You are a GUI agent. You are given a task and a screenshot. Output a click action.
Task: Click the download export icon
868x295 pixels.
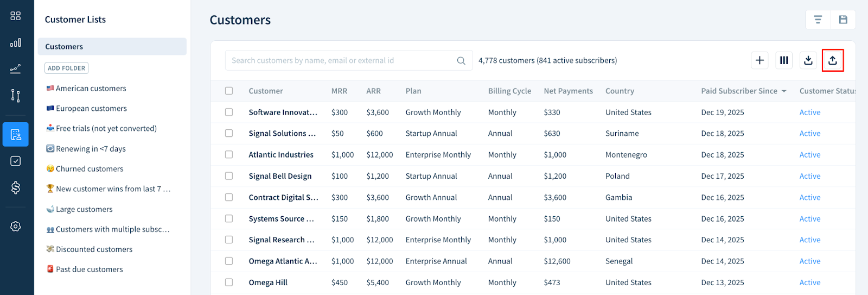coord(808,60)
